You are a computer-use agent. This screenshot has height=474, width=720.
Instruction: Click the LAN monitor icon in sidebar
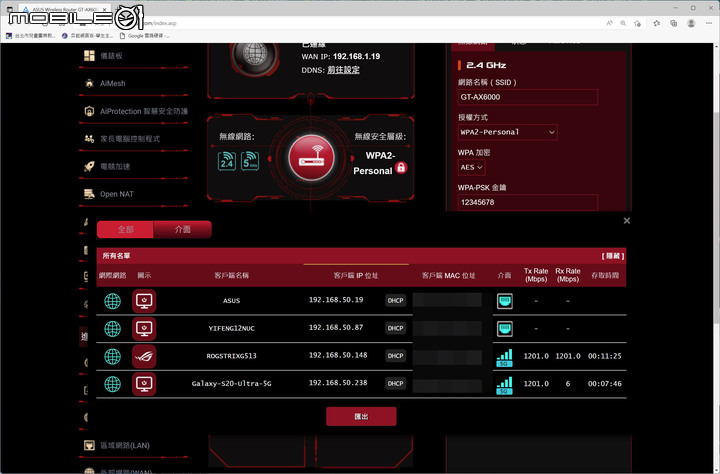point(89,445)
